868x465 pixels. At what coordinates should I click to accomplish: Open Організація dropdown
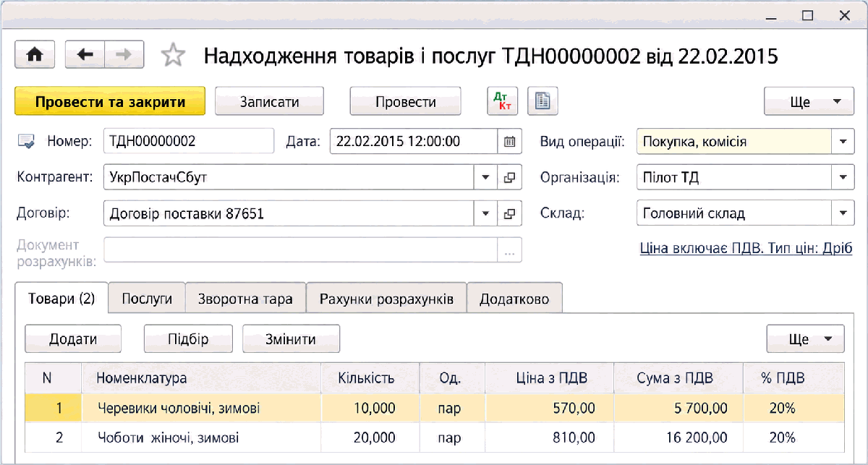[x=843, y=177]
